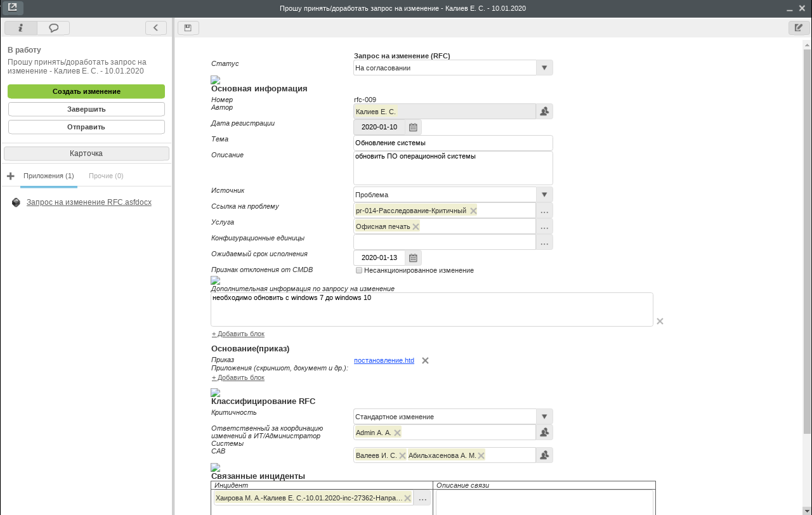Image resolution: width=812 pixels, height=515 pixels.
Task: Click the vertical scrollbar
Action: pyautogui.click(x=807, y=241)
